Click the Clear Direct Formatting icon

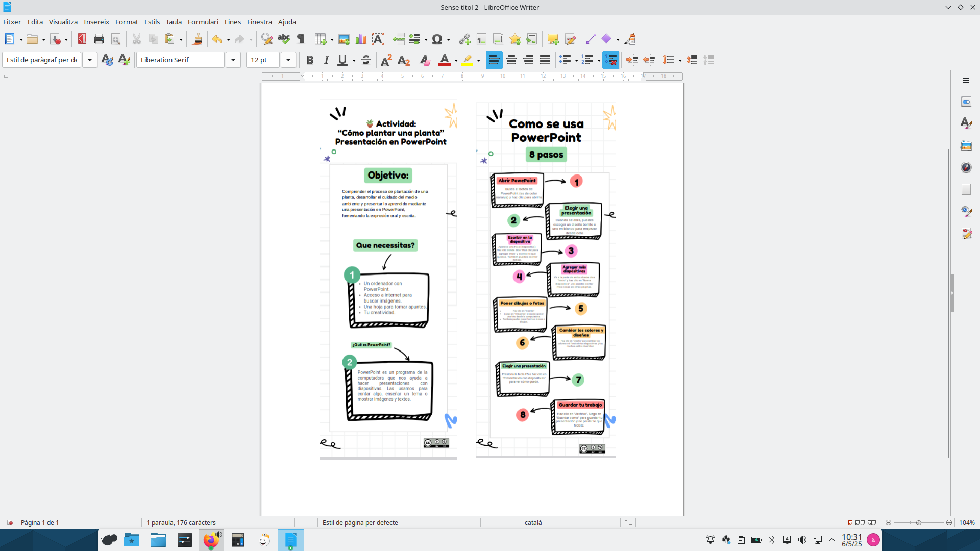point(425,60)
